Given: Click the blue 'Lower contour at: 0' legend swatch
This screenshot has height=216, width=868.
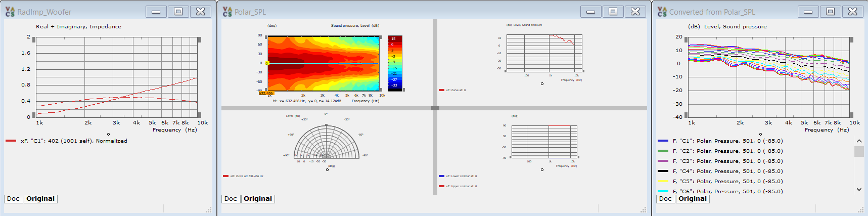Looking at the screenshot, I should (442, 176).
